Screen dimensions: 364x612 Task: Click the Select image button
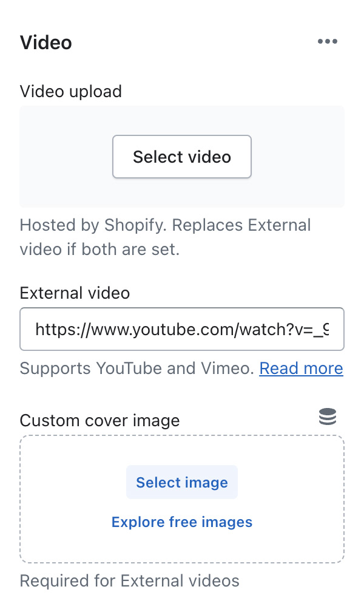(x=182, y=482)
